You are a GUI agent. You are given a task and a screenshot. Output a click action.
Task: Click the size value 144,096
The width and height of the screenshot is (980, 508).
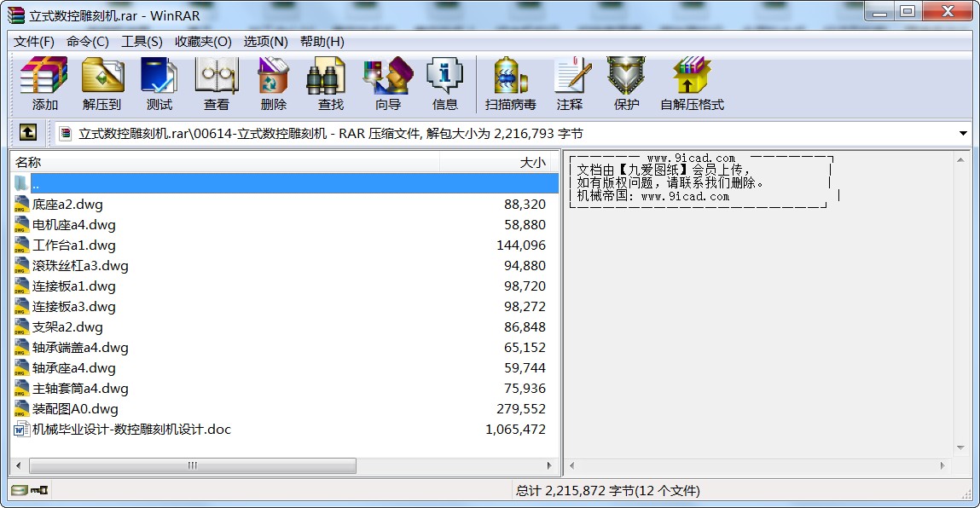point(521,245)
